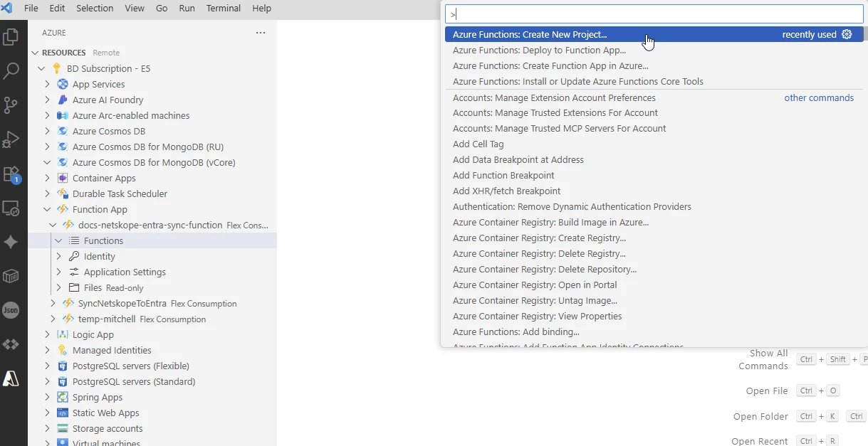The image size is (868, 446).
Task: Click the Storage accounts icon
Action: (x=63, y=428)
